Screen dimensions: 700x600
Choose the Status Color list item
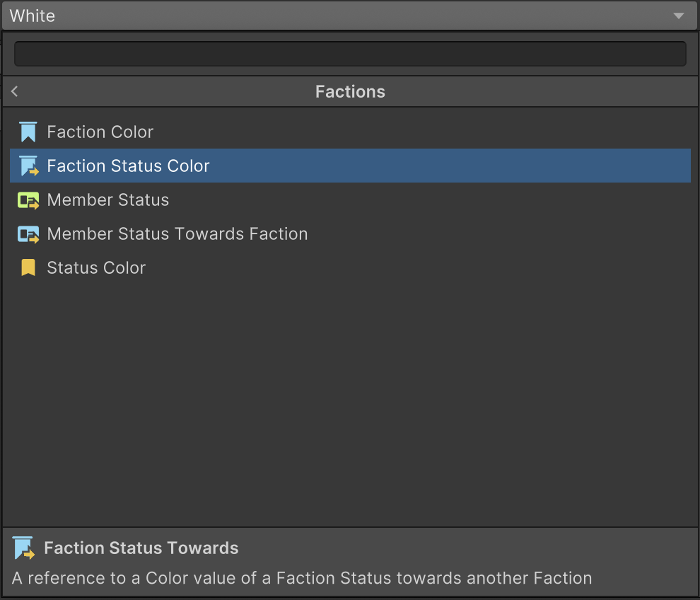point(350,267)
